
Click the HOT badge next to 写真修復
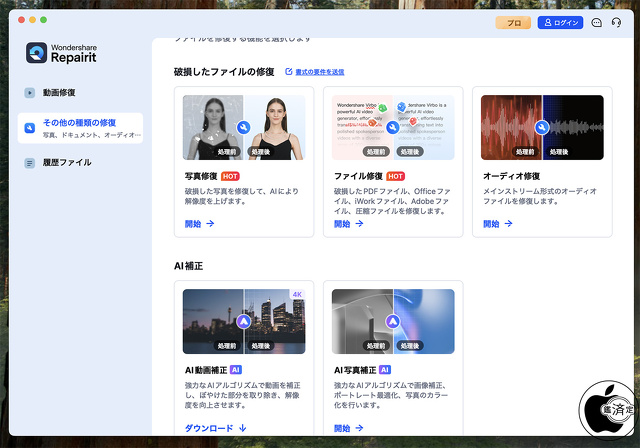230,176
